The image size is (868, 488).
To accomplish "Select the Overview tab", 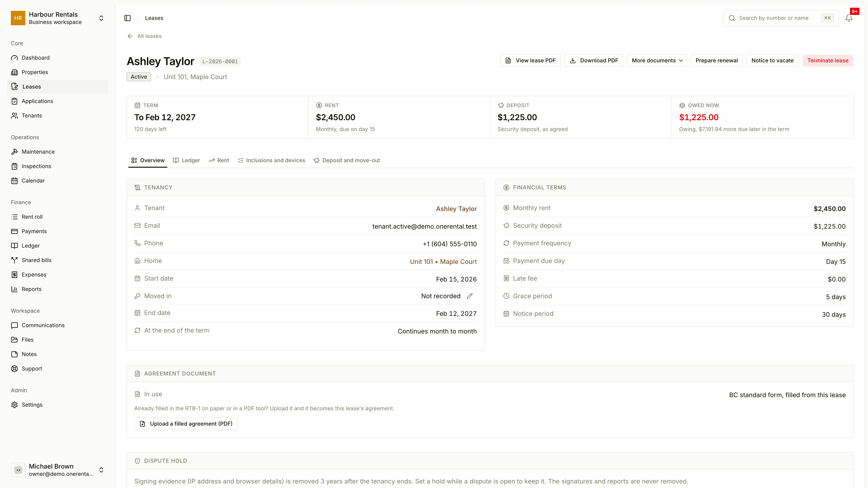I will tap(148, 161).
